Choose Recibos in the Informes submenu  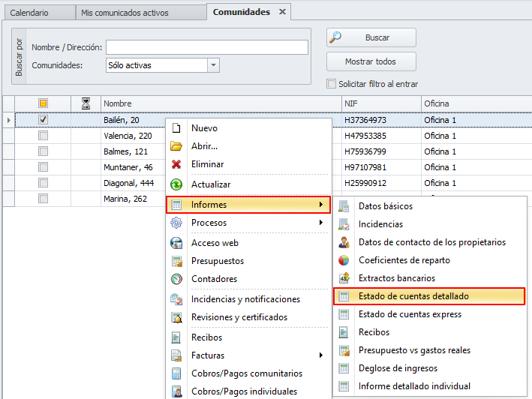pyautogui.click(x=429, y=332)
